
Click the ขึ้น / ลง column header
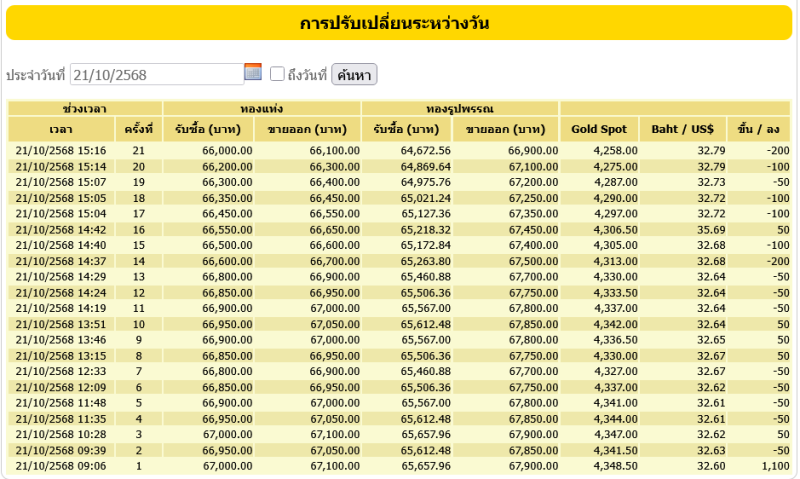758,129
